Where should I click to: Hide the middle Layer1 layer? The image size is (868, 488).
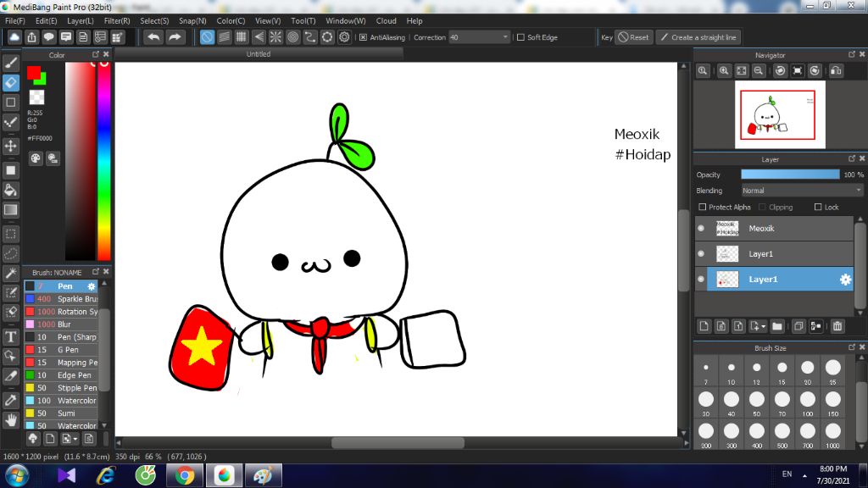701,254
